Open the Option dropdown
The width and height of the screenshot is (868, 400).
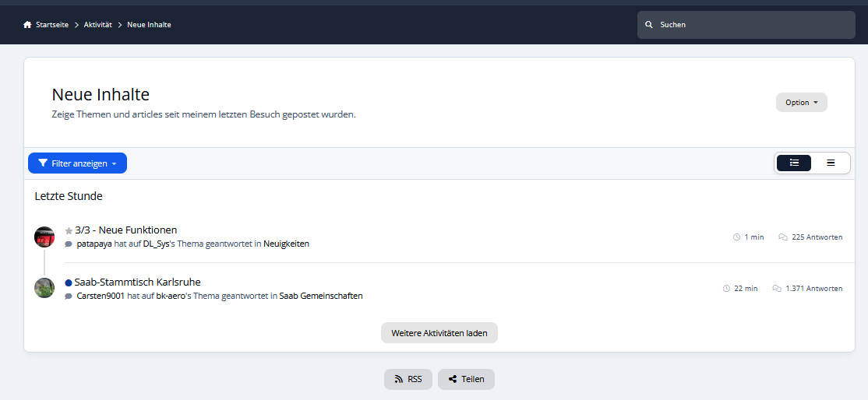tap(802, 103)
